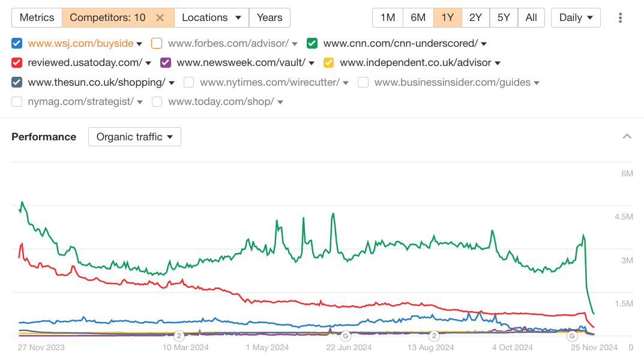Enable the nytimes.com/wirecutter checkbox
The image size is (644, 361).
coord(188,82)
